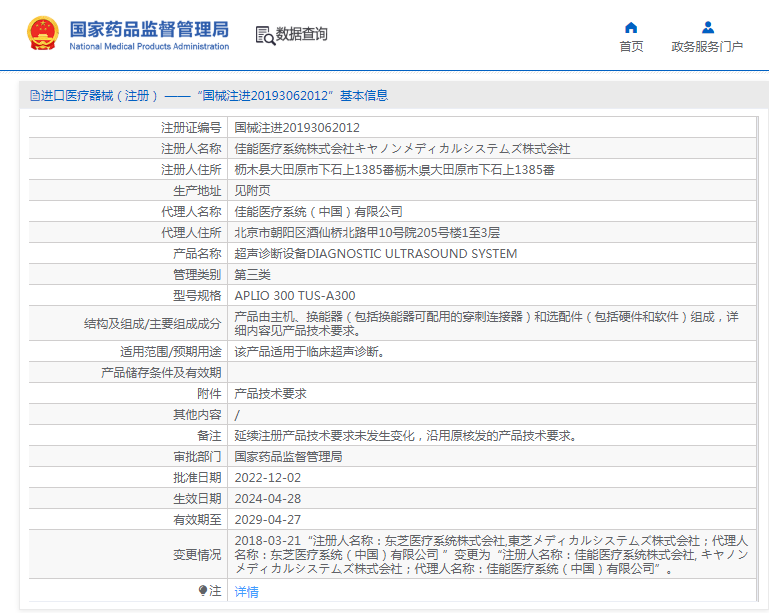
Task: Click 国家药品监督管理局 site title
Action: tap(149, 29)
